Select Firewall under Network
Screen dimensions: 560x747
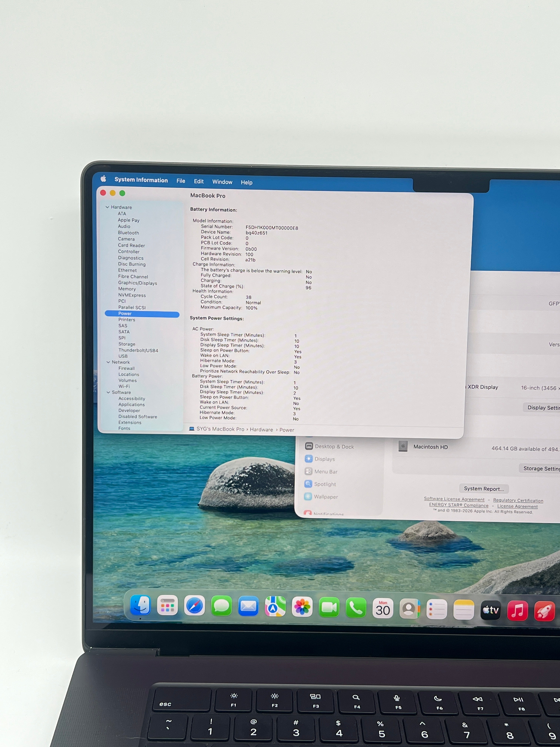(x=127, y=368)
